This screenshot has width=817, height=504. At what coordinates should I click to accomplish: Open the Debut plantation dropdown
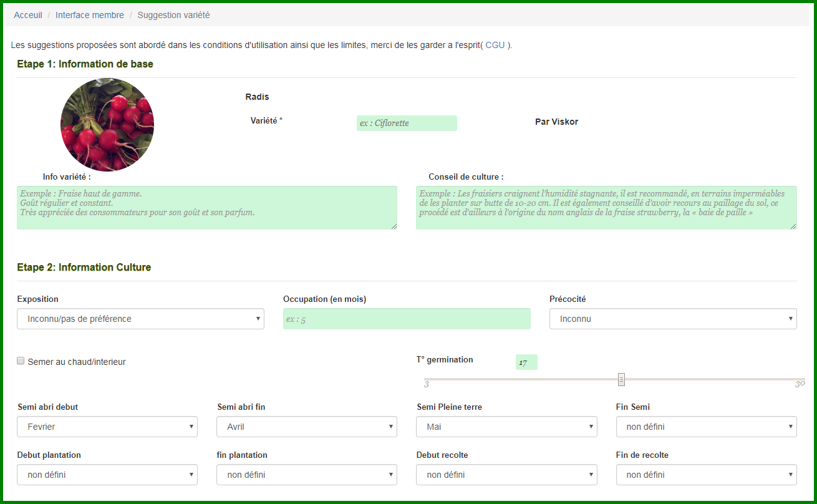107,475
